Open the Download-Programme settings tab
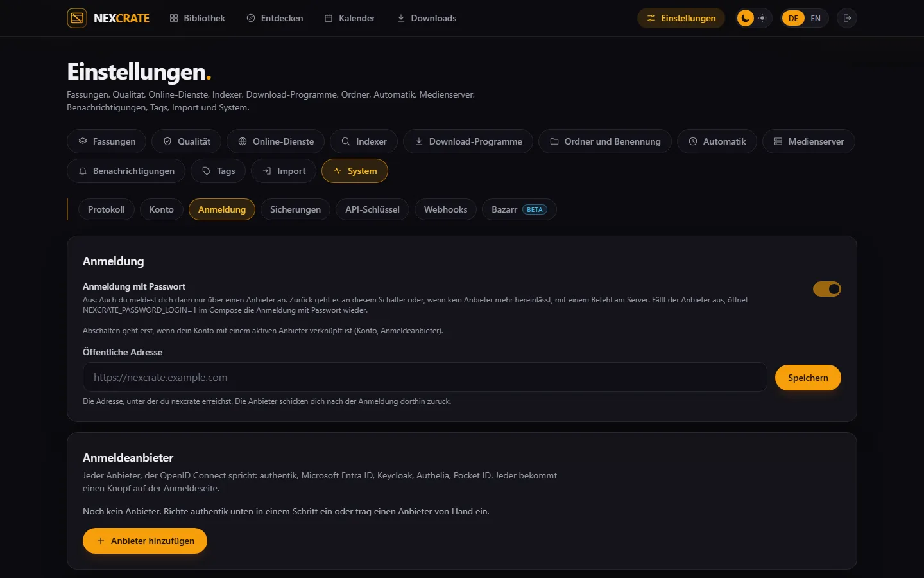This screenshot has height=578, width=924. [468, 141]
